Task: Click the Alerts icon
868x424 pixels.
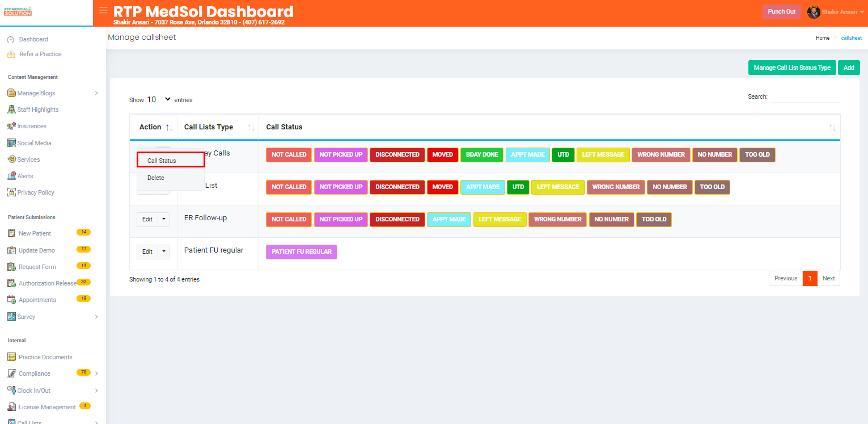Action: (11, 176)
